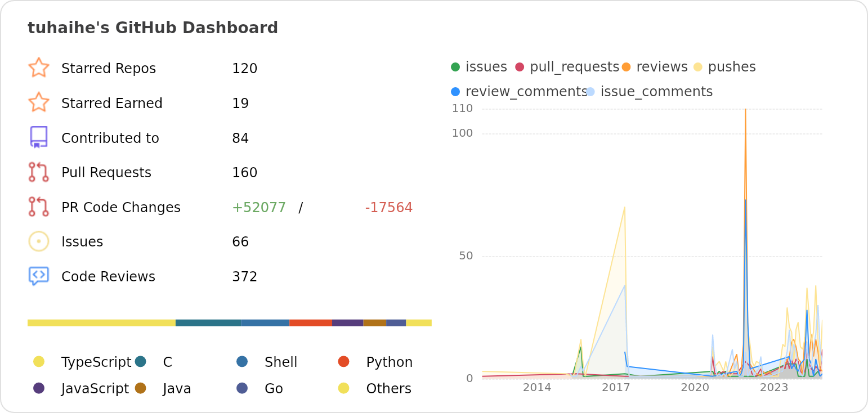Image resolution: width=868 pixels, height=413 pixels.
Task: Click the C language teal dot
Action: point(141,361)
